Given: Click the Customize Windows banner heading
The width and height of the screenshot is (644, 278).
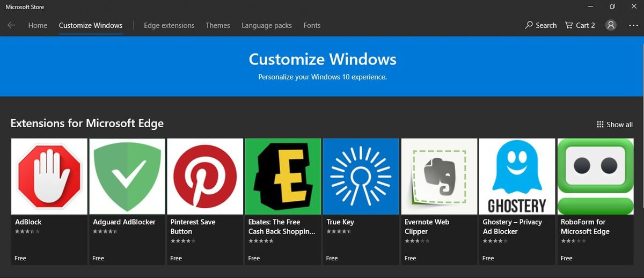Looking at the screenshot, I should (x=323, y=59).
